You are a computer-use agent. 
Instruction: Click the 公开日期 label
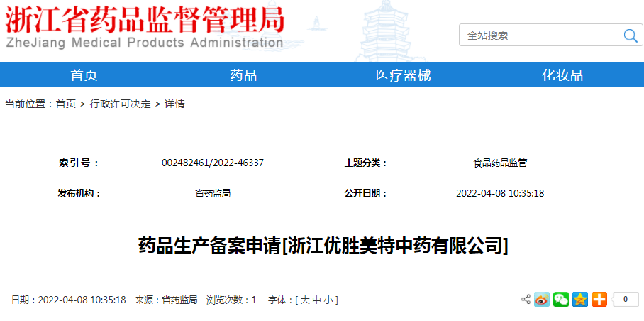click(365, 193)
